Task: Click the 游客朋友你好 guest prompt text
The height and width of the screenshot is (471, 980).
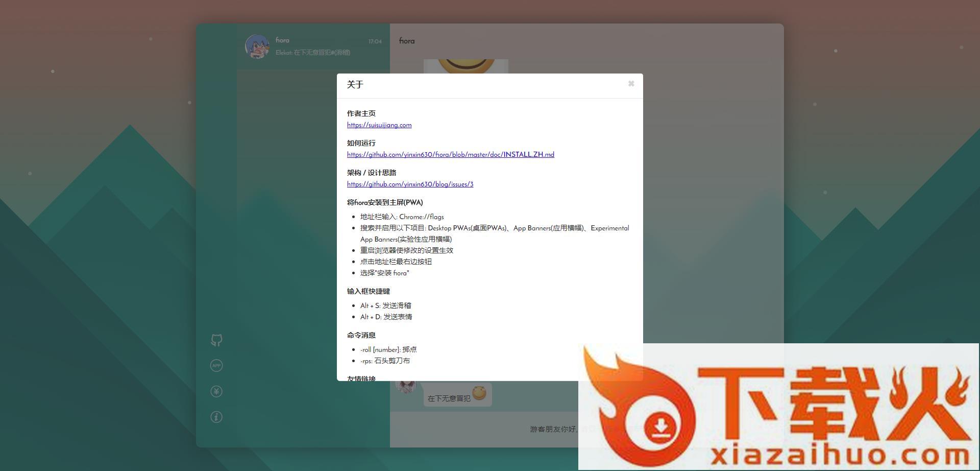Action: click(x=553, y=429)
